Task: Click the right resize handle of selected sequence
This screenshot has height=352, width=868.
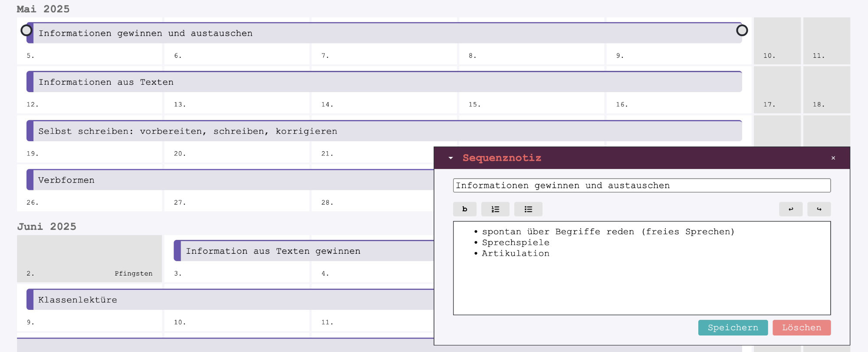Action: click(742, 30)
